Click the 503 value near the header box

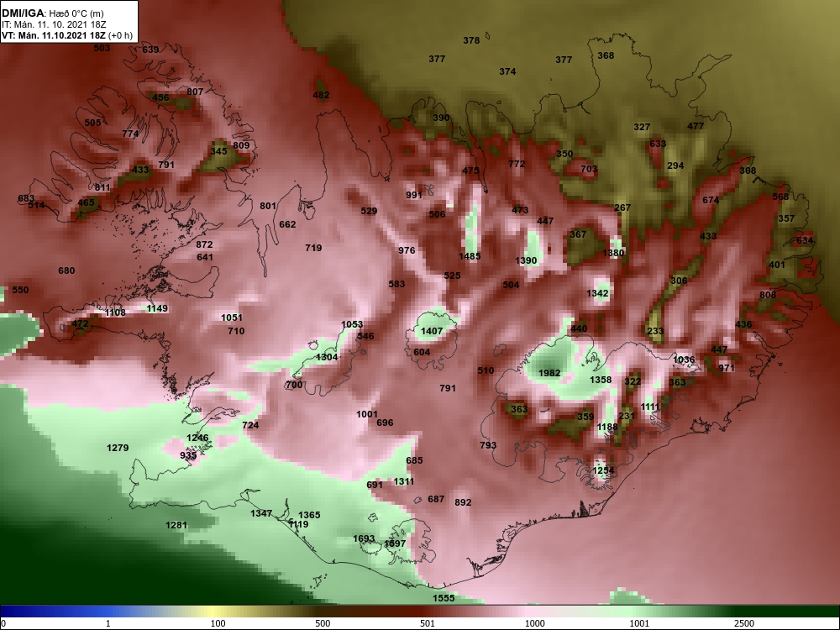(102, 48)
